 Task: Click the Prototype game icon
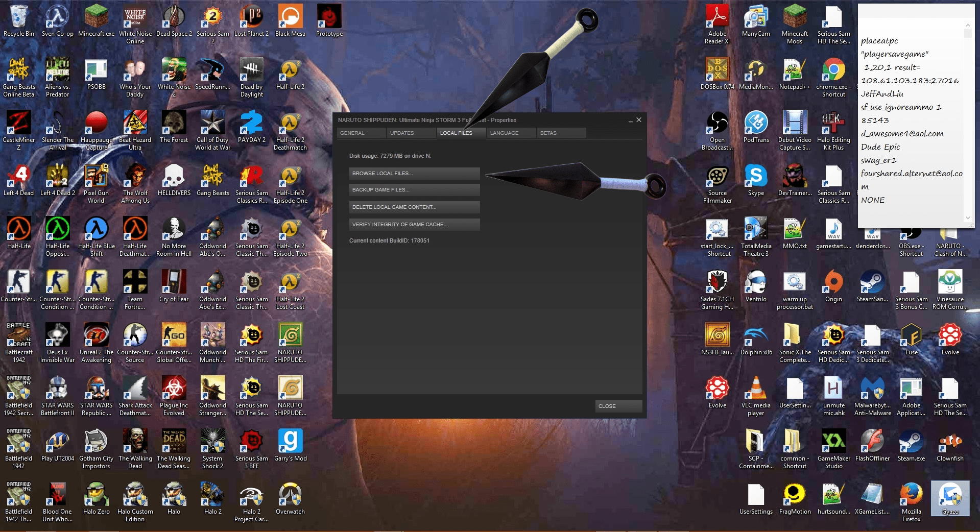click(329, 20)
